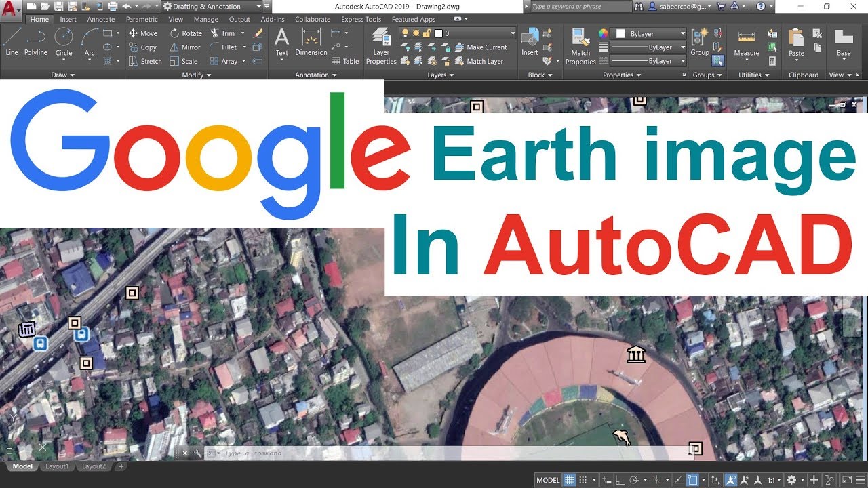Click the object color wheel icon in Properties
868x488 pixels.
[604, 33]
